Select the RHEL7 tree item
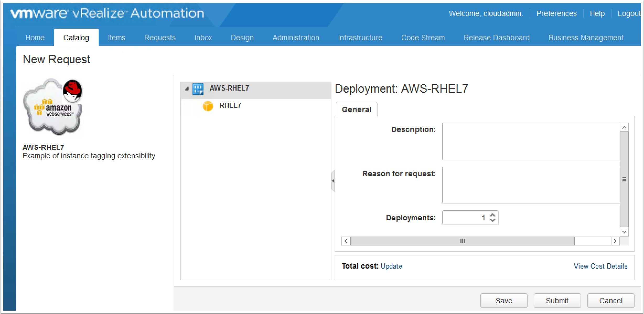Viewport: 644px width, 314px height. tap(230, 106)
